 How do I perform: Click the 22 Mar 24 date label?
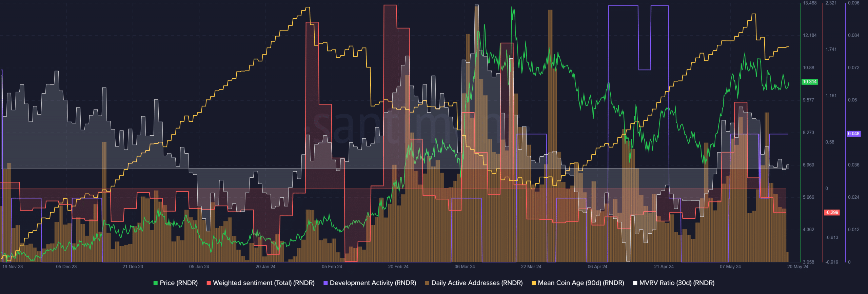(531, 267)
